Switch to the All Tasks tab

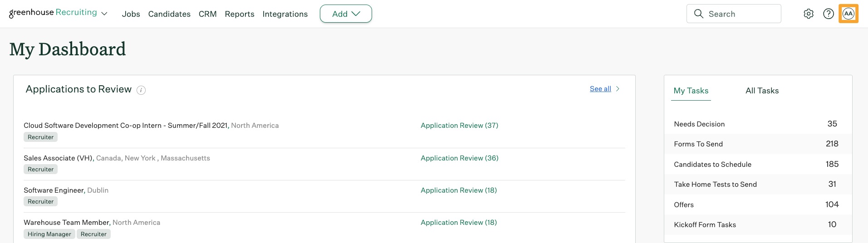coord(761,91)
